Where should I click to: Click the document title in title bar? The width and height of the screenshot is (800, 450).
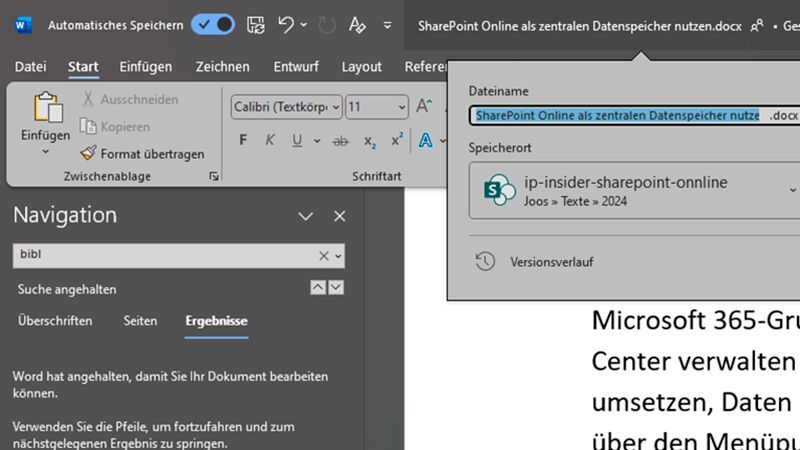pos(580,26)
